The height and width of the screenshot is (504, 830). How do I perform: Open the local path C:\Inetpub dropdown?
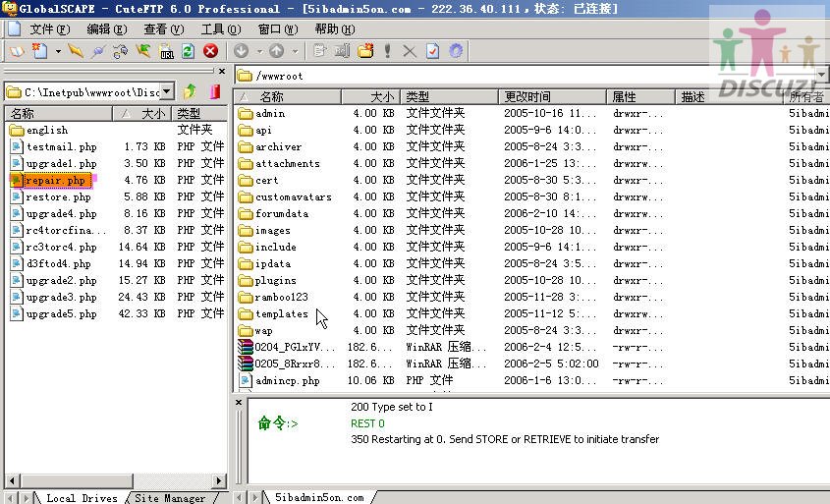167,91
